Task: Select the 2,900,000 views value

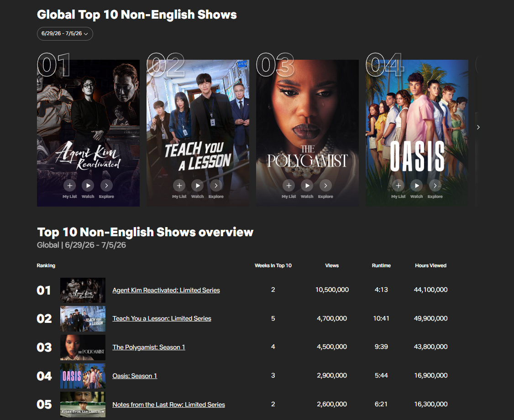Action: tap(332, 375)
